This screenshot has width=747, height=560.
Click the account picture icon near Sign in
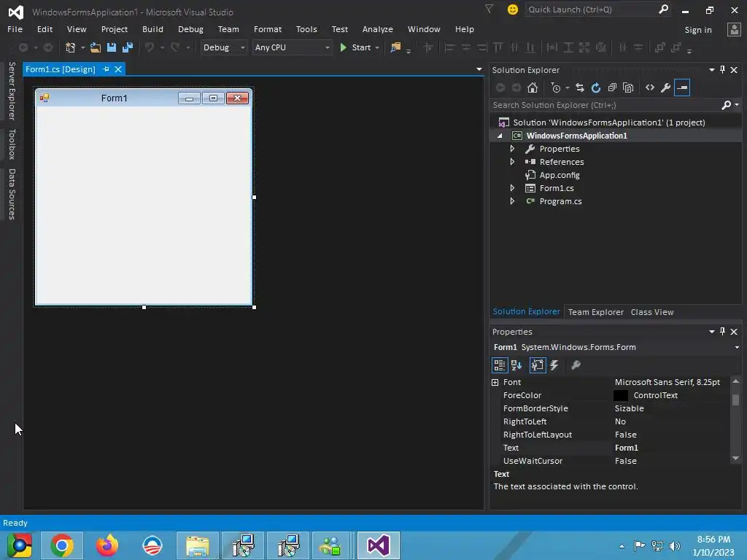click(734, 29)
